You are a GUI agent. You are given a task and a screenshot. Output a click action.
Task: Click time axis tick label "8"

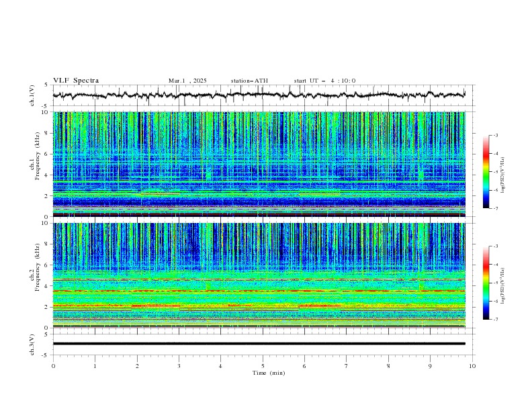388,366
